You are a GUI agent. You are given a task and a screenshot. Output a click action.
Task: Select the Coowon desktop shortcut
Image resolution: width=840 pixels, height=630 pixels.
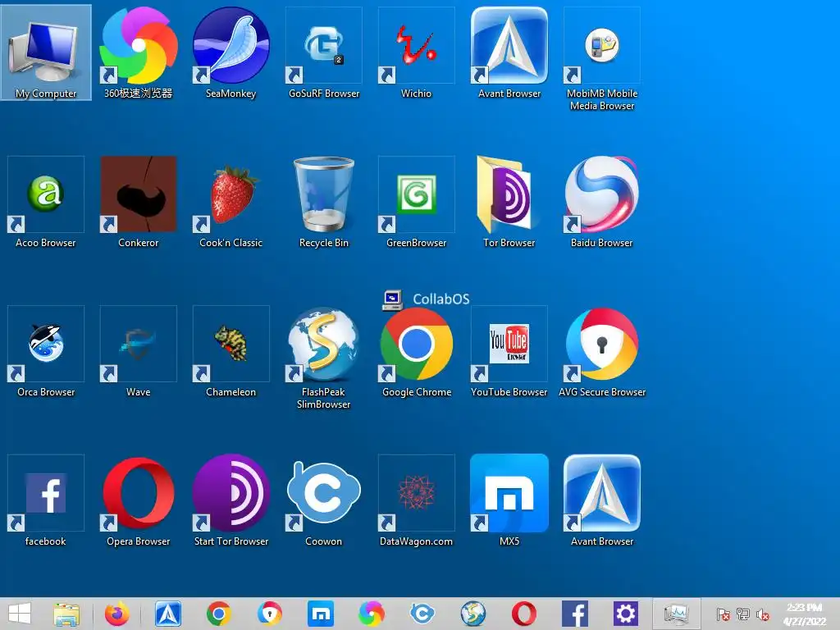(323, 500)
